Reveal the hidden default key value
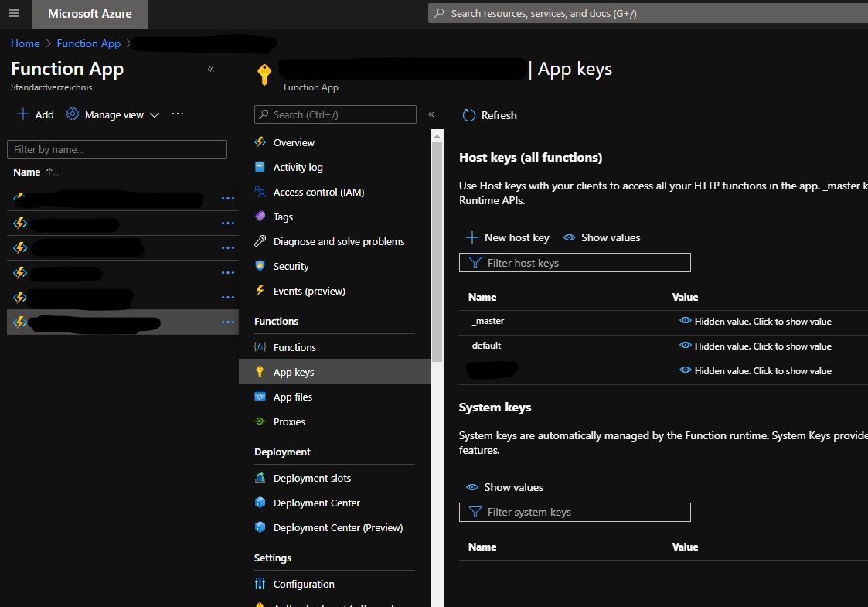 (756, 346)
